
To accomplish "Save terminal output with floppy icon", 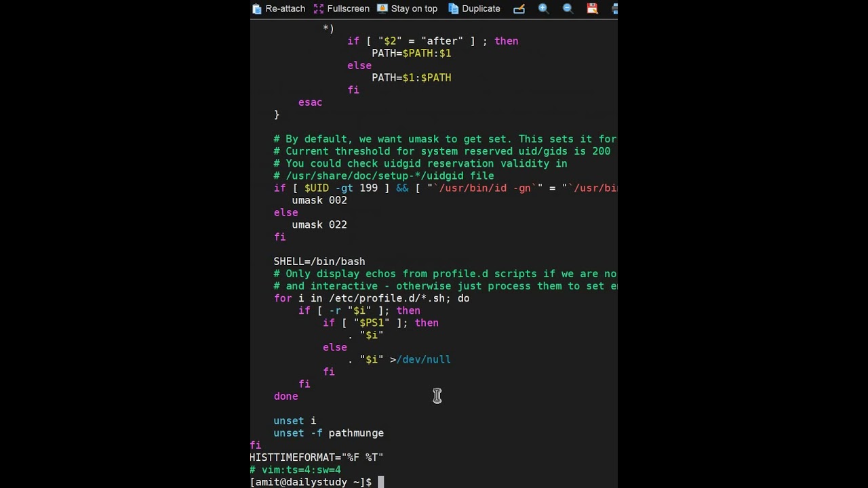I will [592, 9].
